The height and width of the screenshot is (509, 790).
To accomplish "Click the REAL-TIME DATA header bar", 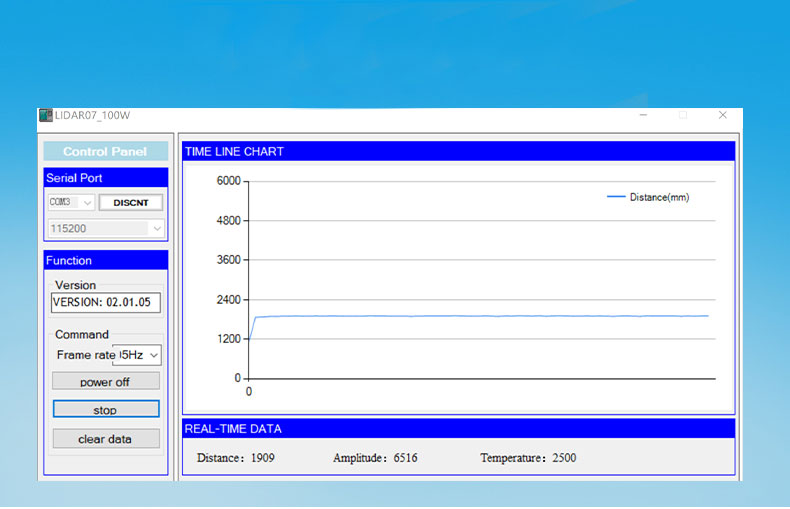I will pos(458,429).
